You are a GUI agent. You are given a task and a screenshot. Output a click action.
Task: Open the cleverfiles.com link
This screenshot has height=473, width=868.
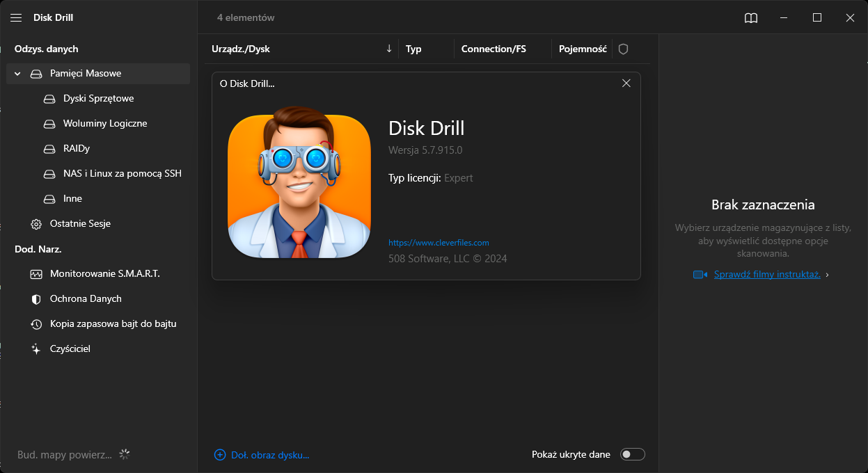[439, 243]
